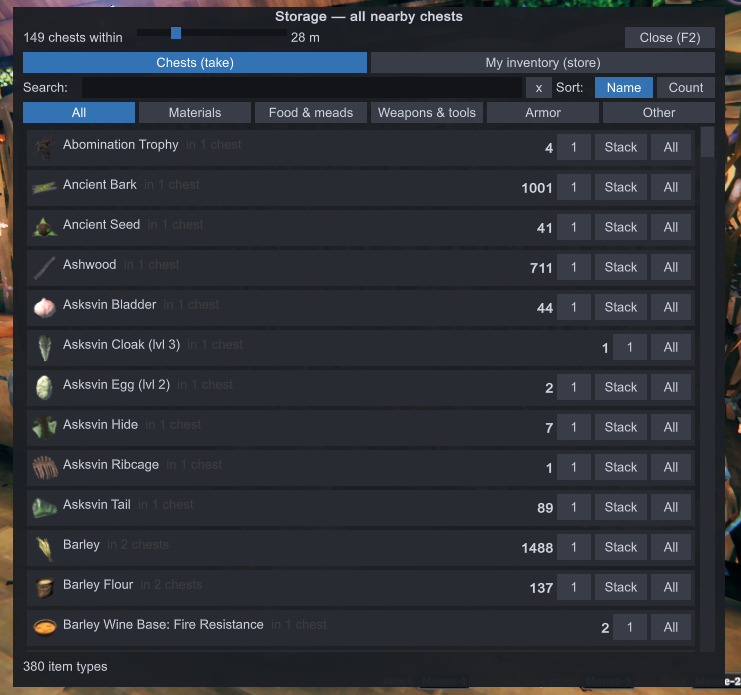
Task: Take All Asksvin Cloak (lvl 3)
Action: [x=671, y=347]
